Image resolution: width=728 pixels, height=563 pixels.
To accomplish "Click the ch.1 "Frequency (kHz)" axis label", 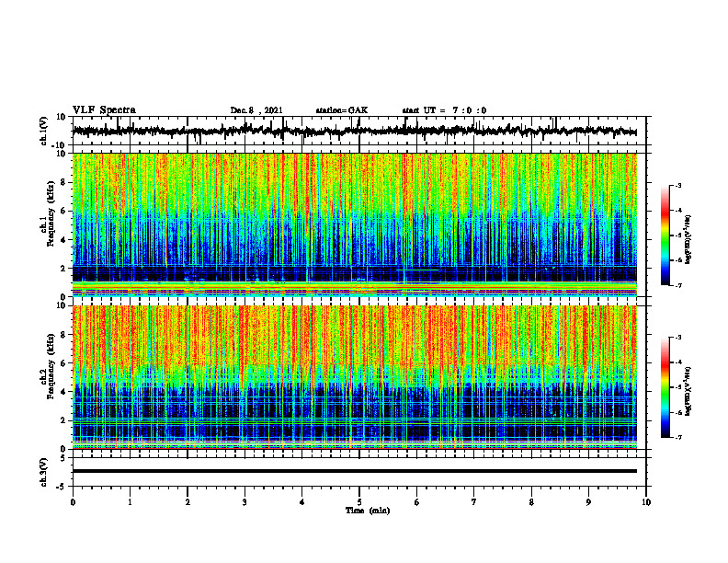I will (x=51, y=213).
